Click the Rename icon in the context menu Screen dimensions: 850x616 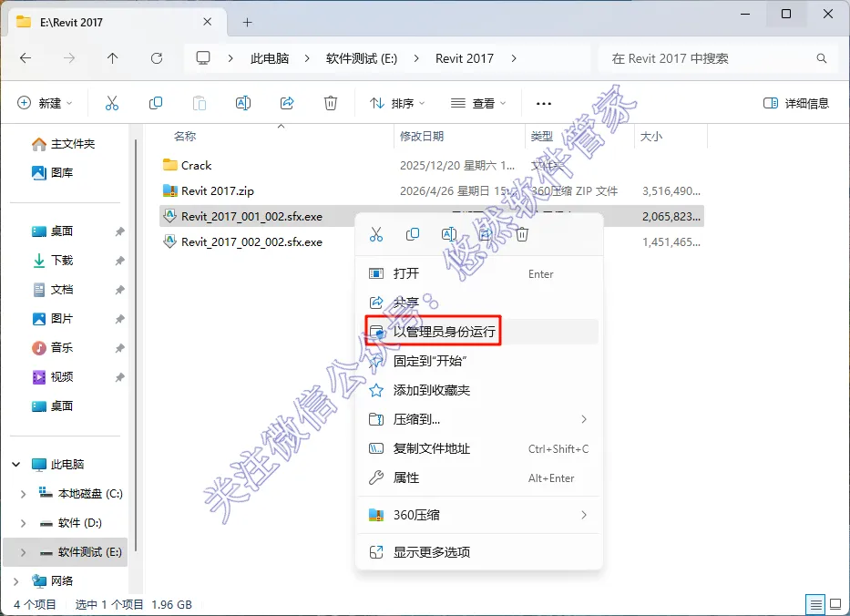[449, 234]
